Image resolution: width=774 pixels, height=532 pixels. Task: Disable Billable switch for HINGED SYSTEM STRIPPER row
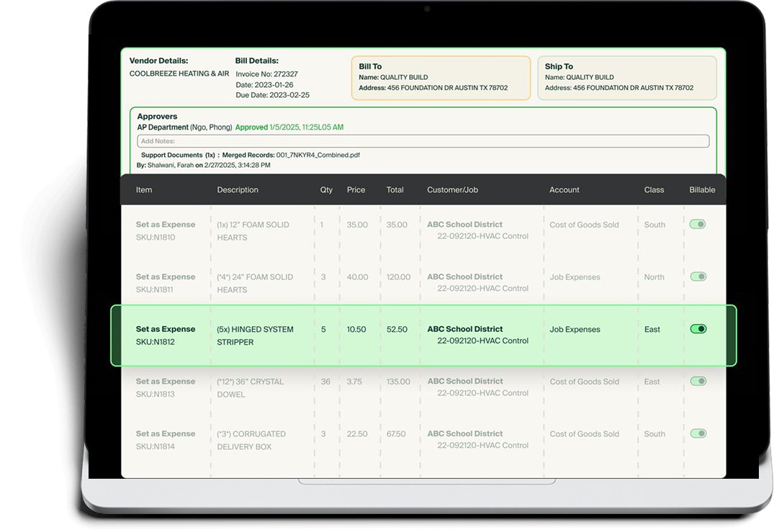[x=698, y=329]
